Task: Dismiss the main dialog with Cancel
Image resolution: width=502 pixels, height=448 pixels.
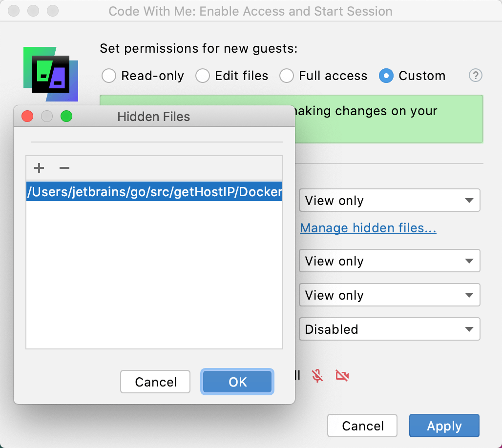Action: (x=362, y=426)
